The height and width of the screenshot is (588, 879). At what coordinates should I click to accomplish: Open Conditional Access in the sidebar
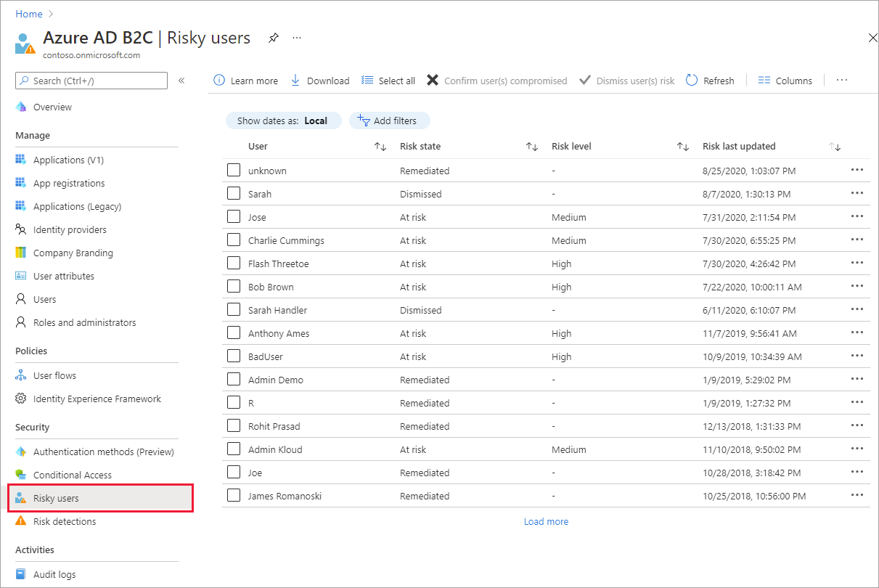coord(72,475)
